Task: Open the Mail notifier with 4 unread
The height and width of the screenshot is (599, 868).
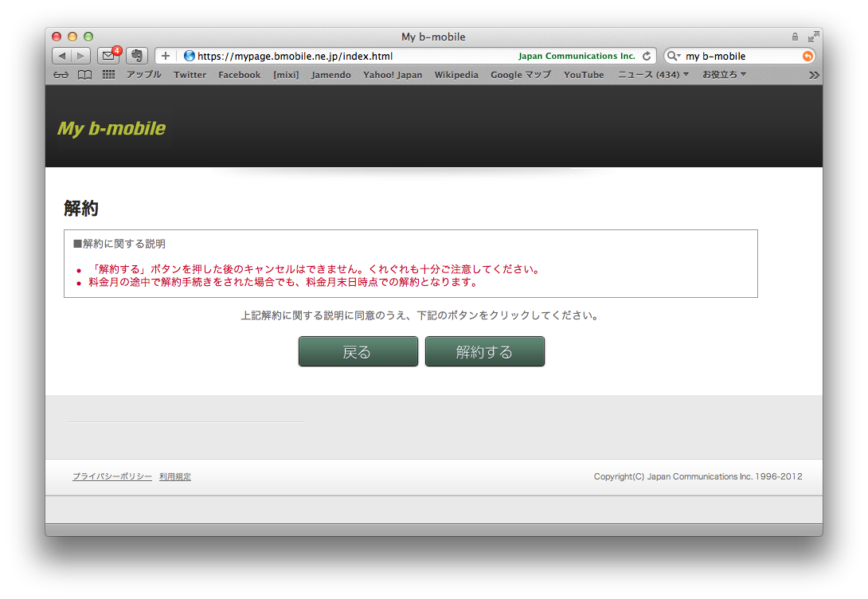Action: [x=109, y=56]
